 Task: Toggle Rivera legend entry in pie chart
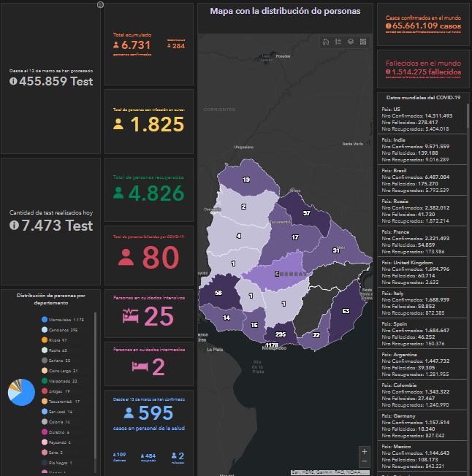[58, 340]
